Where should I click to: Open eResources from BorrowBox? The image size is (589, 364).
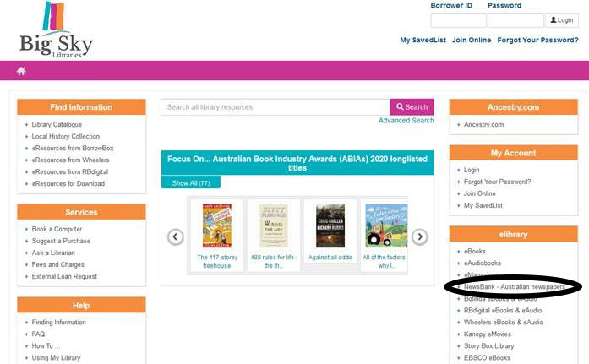point(73,149)
